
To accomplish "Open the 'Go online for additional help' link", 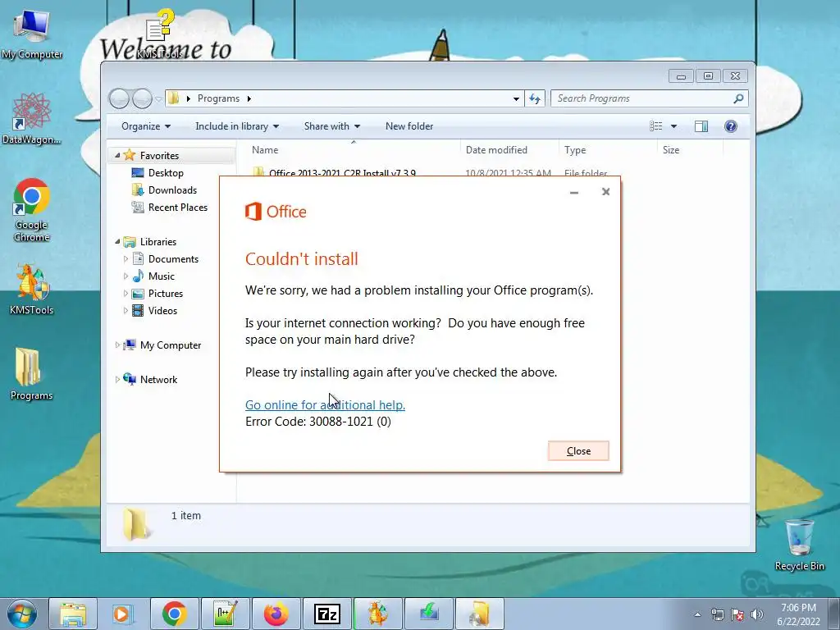I will [x=325, y=405].
